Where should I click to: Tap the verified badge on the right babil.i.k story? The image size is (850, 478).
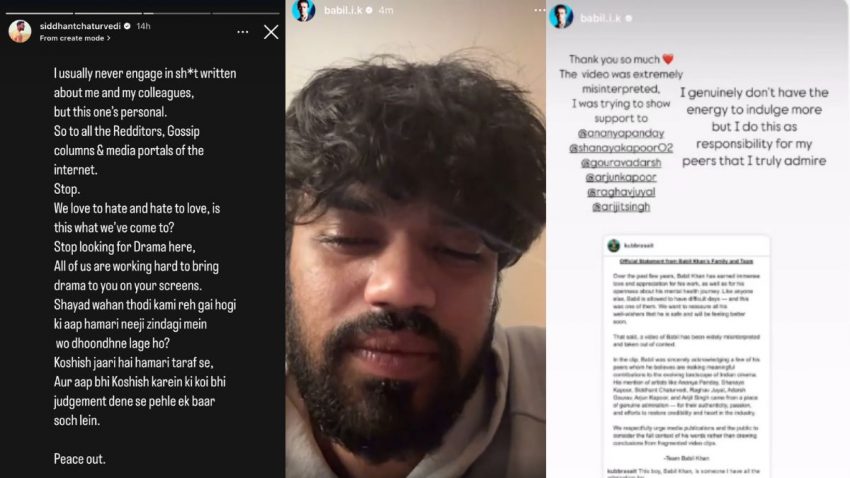628,18
